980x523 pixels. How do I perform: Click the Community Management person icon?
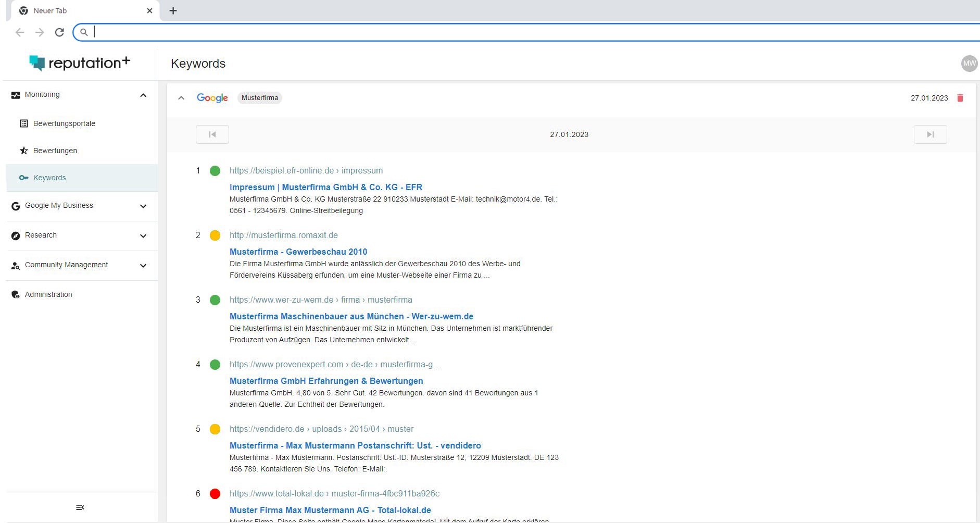pyautogui.click(x=16, y=266)
